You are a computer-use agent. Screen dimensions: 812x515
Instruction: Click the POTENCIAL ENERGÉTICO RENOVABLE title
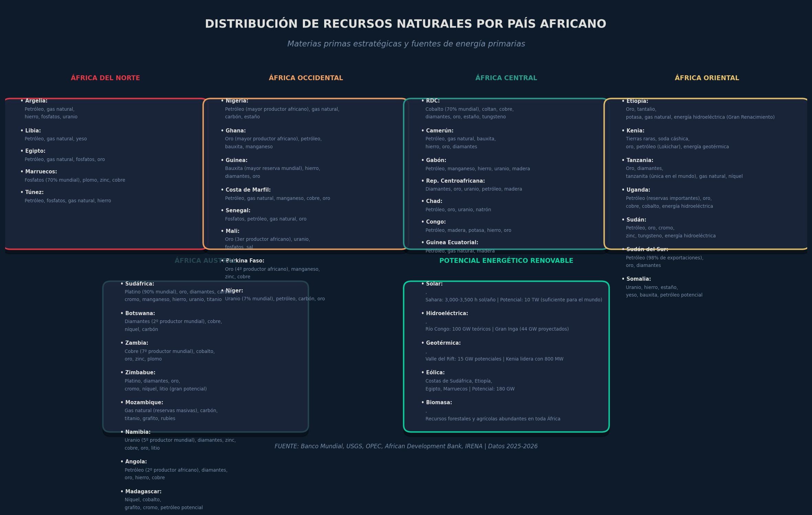click(x=506, y=261)
